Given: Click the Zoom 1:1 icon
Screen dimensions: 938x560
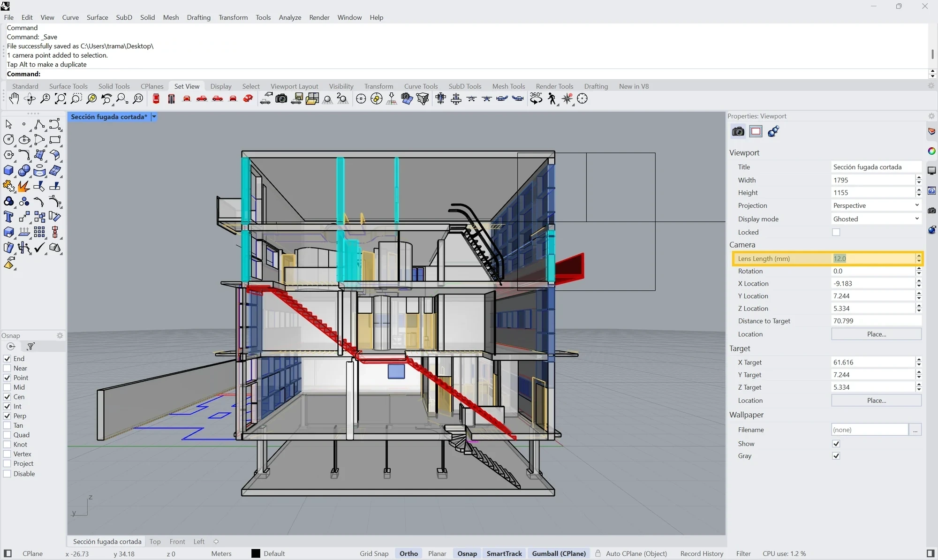Looking at the screenshot, I should pyautogui.click(x=138, y=98).
